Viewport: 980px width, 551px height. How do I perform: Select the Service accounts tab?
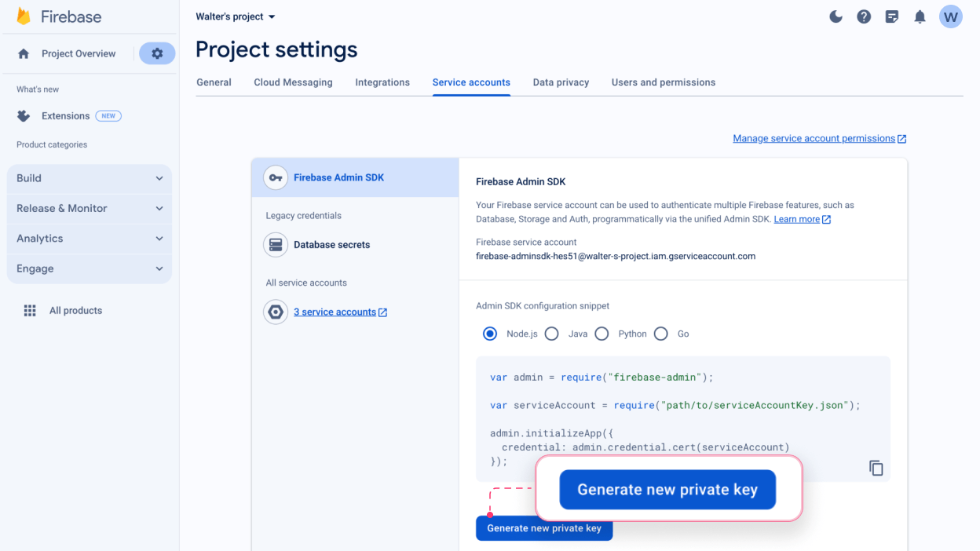471,82
